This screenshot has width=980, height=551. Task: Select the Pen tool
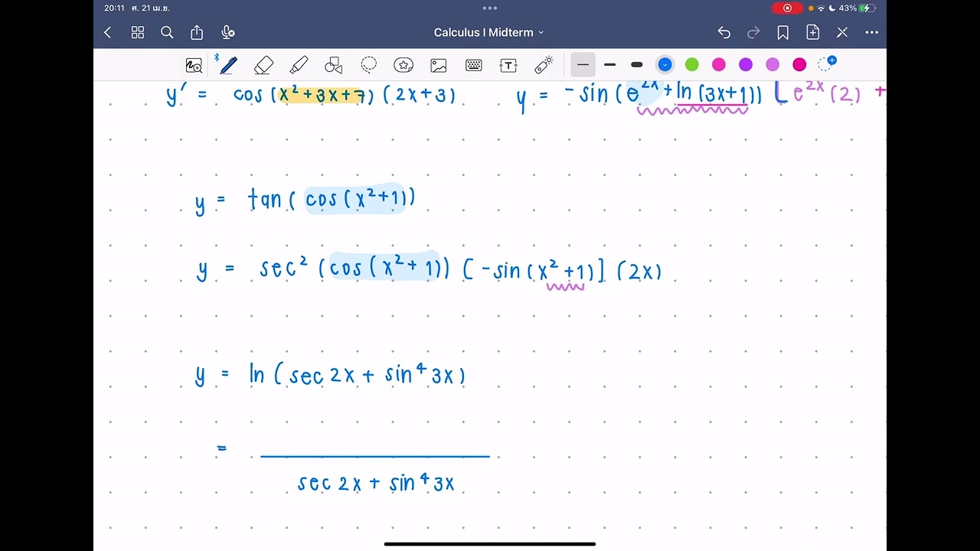tap(227, 65)
